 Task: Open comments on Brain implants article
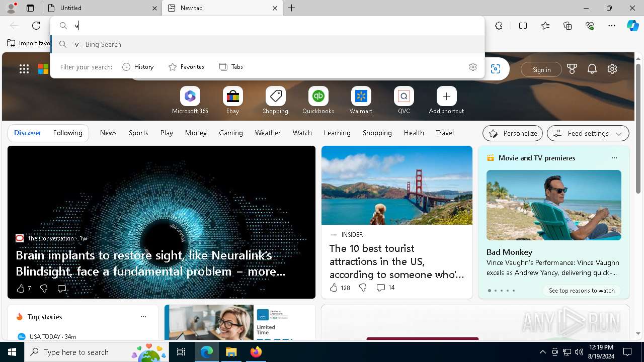pyautogui.click(x=62, y=289)
